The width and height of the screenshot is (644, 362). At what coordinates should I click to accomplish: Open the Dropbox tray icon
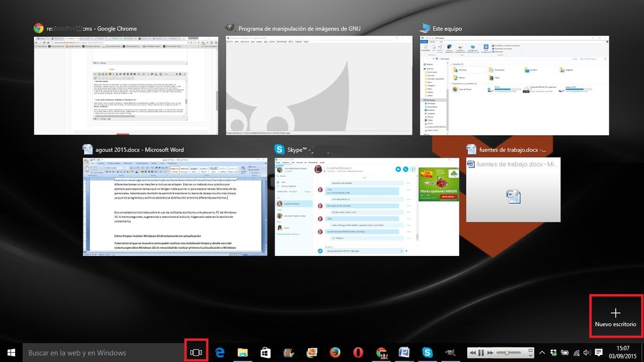[553, 353]
